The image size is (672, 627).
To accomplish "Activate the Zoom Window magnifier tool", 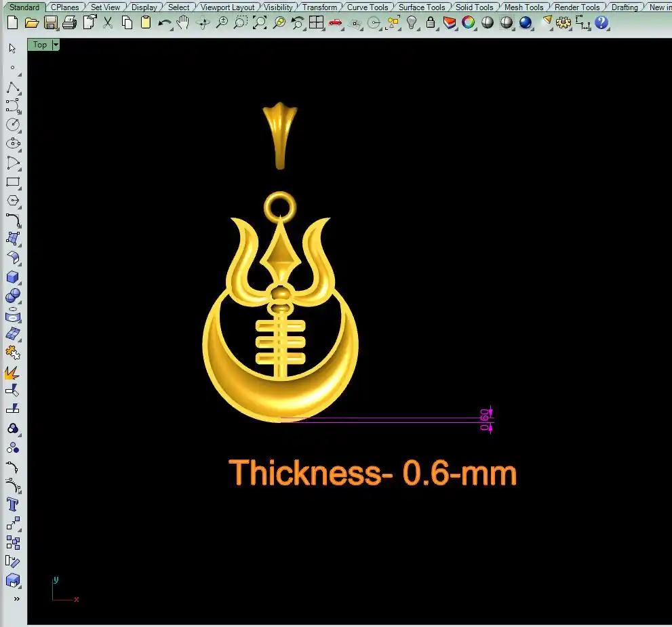I will tap(240, 22).
